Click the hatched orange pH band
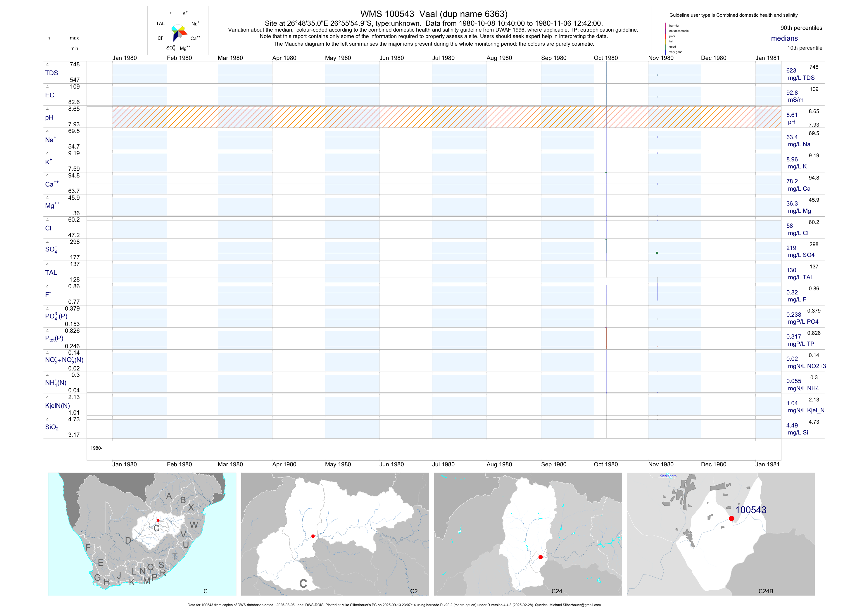The width and height of the screenshot is (868, 614). pos(446,117)
